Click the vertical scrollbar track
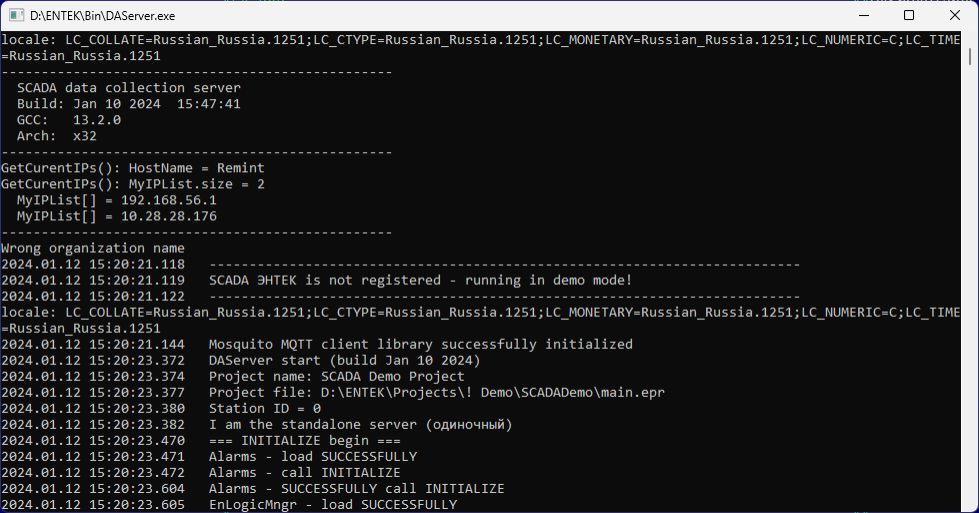 [x=969, y=300]
